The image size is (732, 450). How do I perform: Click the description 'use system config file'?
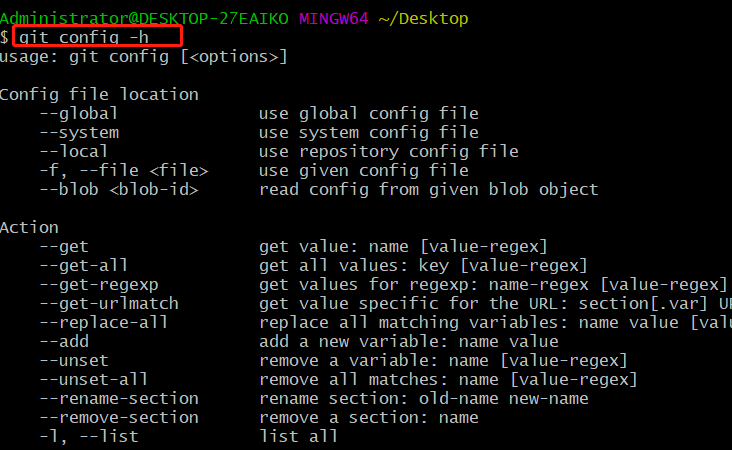[x=369, y=133]
